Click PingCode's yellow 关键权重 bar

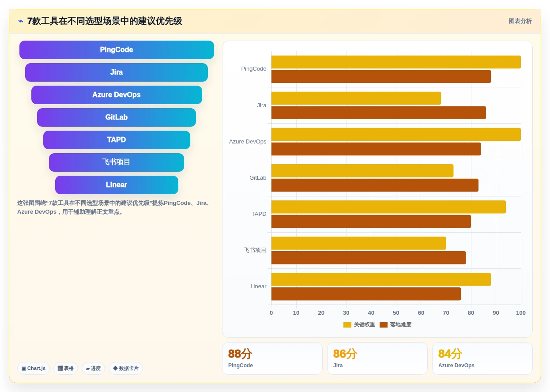click(396, 62)
